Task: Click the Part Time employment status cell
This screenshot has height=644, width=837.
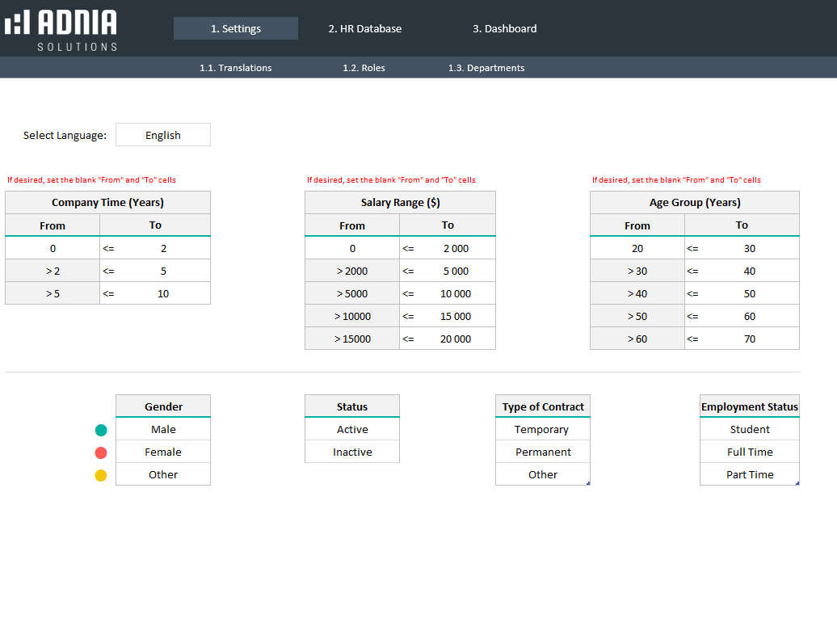Action: 750,474
